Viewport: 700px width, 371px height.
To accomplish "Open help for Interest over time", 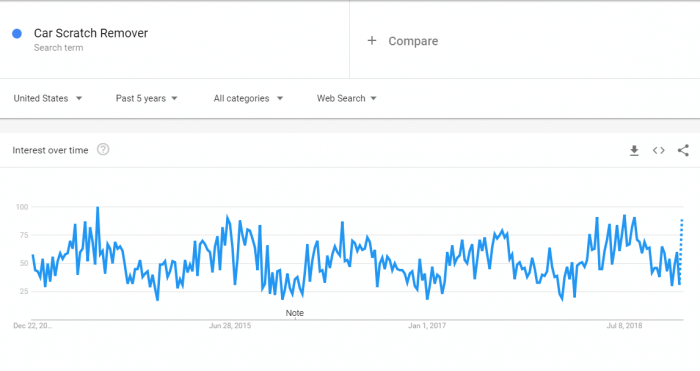I will click(x=103, y=150).
